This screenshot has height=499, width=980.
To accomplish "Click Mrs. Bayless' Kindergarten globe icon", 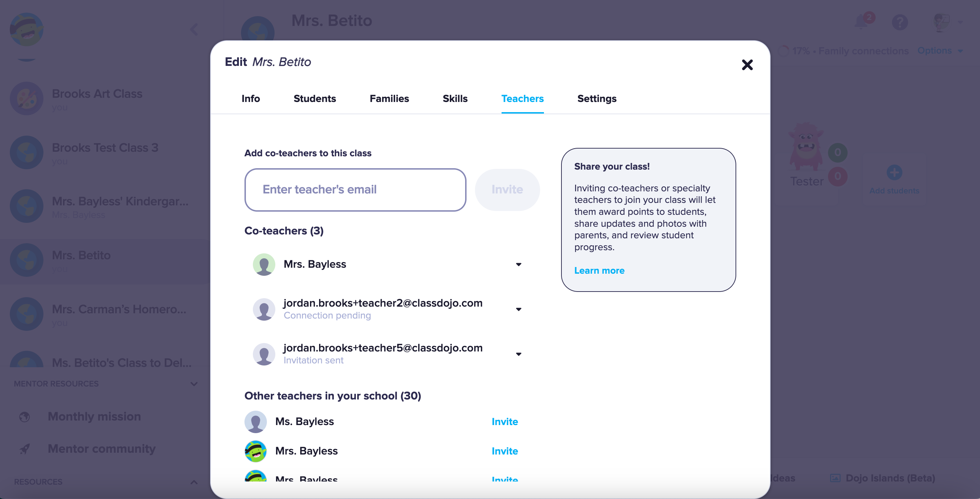I will 27,206.
